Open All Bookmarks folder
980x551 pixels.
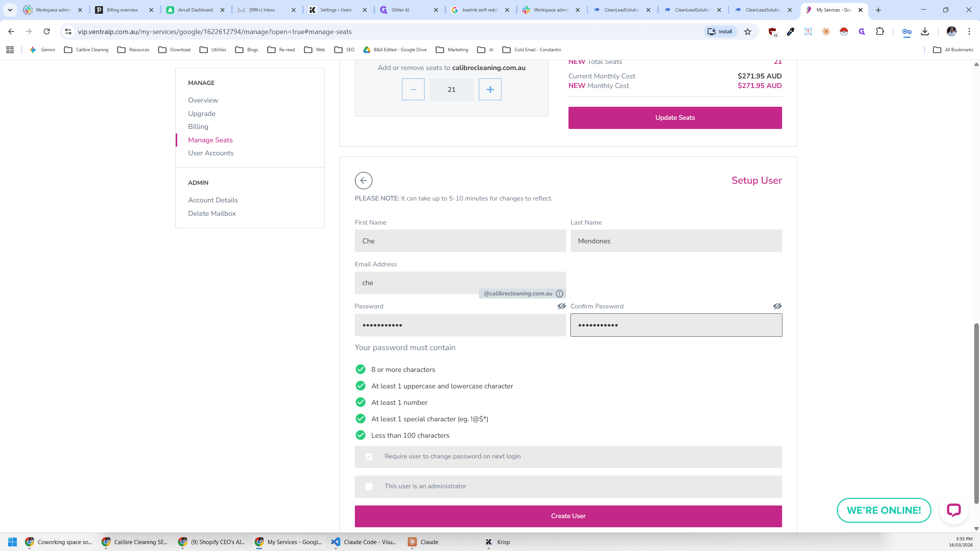[953, 50]
